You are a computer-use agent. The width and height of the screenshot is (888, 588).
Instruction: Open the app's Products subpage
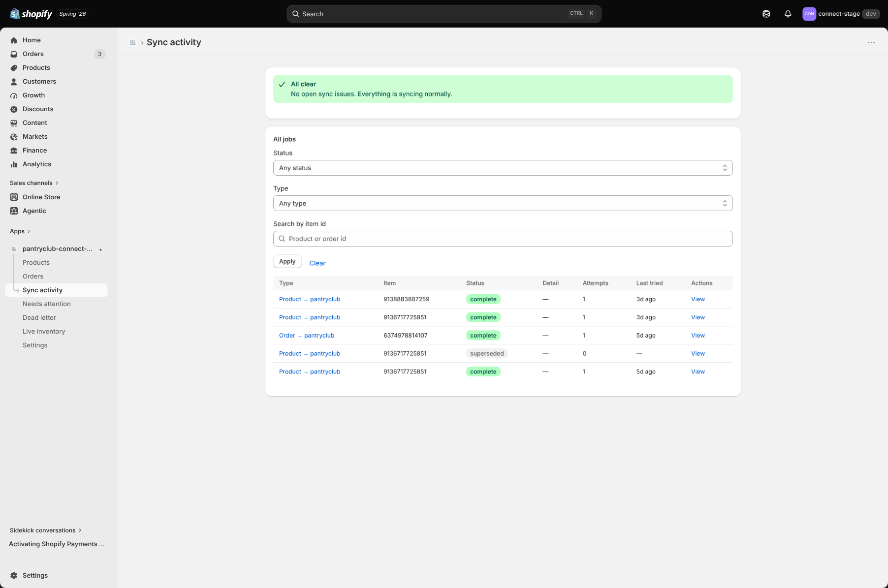tap(36, 263)
